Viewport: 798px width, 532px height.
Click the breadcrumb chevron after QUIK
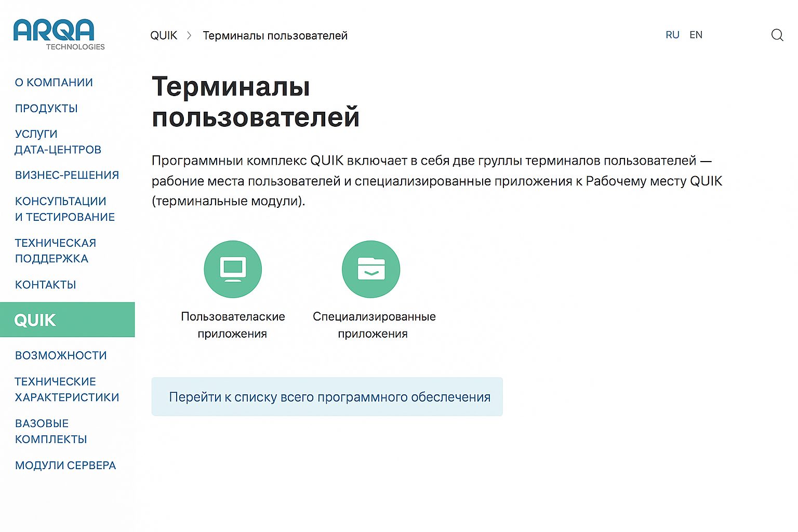click(x=190, y=35)
